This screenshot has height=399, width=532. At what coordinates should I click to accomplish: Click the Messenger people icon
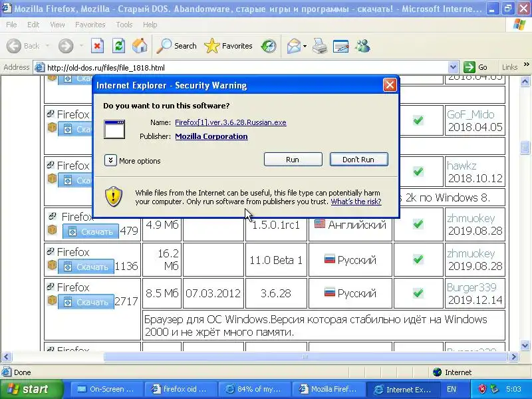[x=362, y=46]
